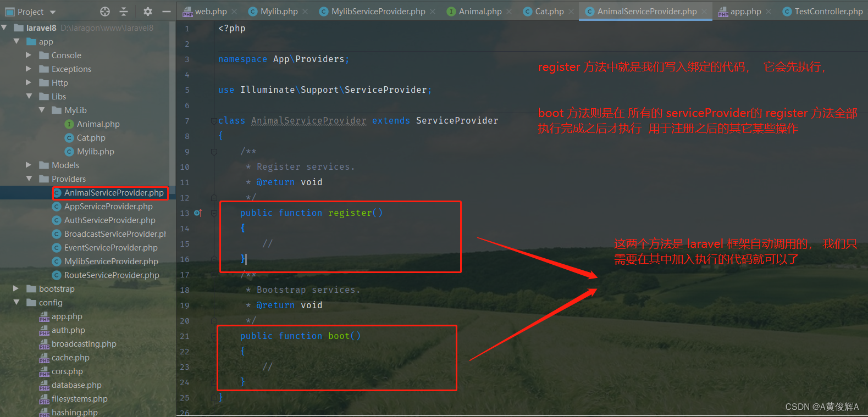
Task: Click the Exceptions folder name
Action: click(71, 69)
